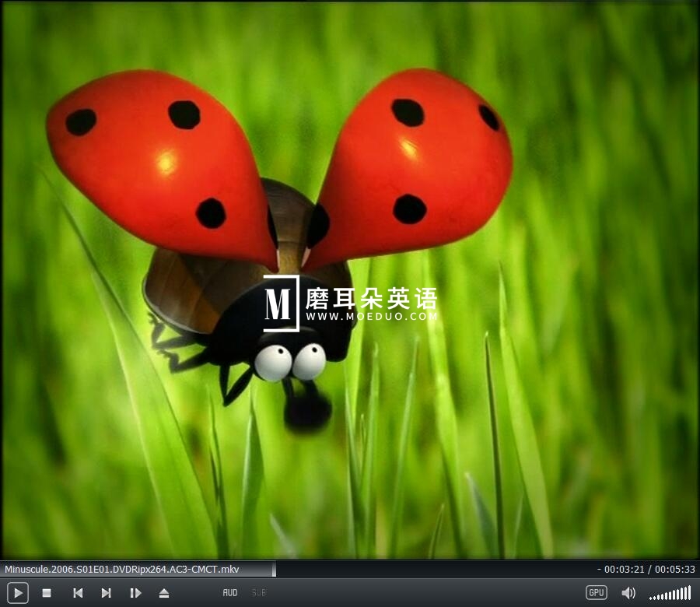Eject and open a new media file

[164, 592]
